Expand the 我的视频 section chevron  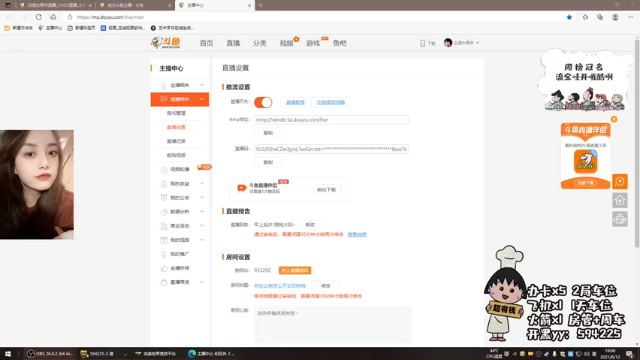[x=202, y=240]
